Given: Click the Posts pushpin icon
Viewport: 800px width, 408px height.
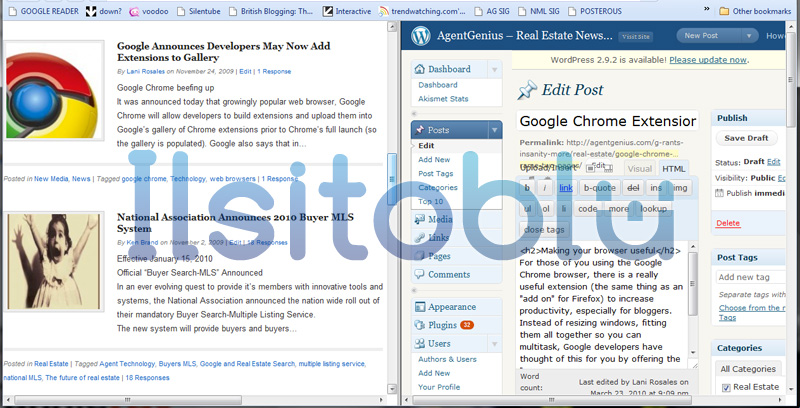Looking at the screenshot, I should pos(419,130).
